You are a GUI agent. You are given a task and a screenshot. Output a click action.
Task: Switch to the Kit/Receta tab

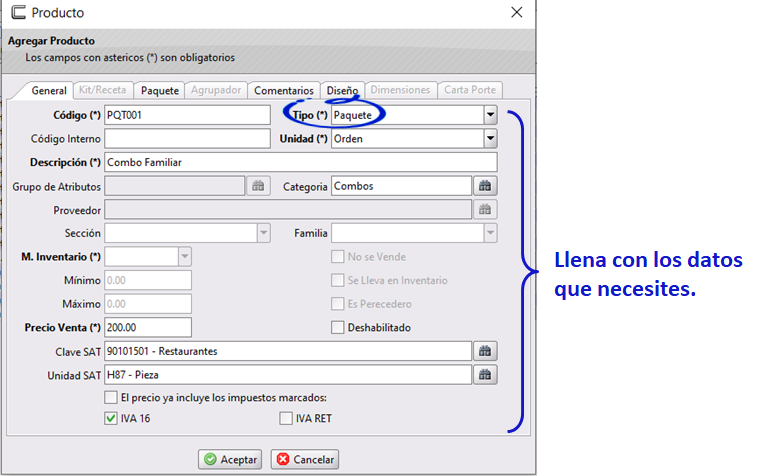pos(102,90)
